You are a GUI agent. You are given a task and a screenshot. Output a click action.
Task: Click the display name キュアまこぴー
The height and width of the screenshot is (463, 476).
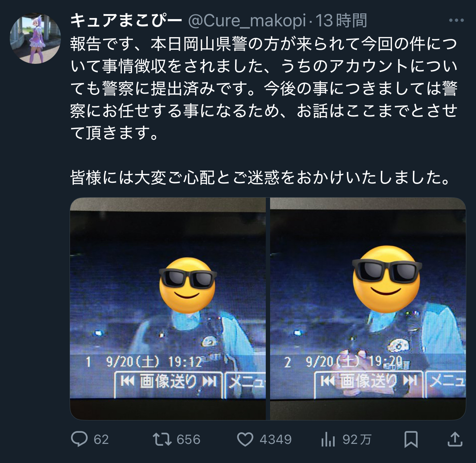(126, 21)
